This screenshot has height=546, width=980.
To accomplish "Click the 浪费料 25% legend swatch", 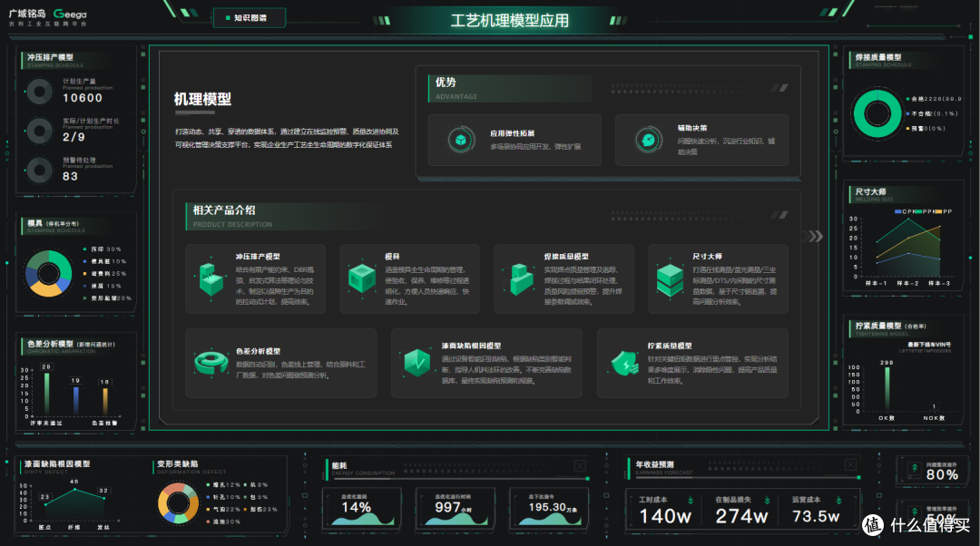I will (85, 274).
